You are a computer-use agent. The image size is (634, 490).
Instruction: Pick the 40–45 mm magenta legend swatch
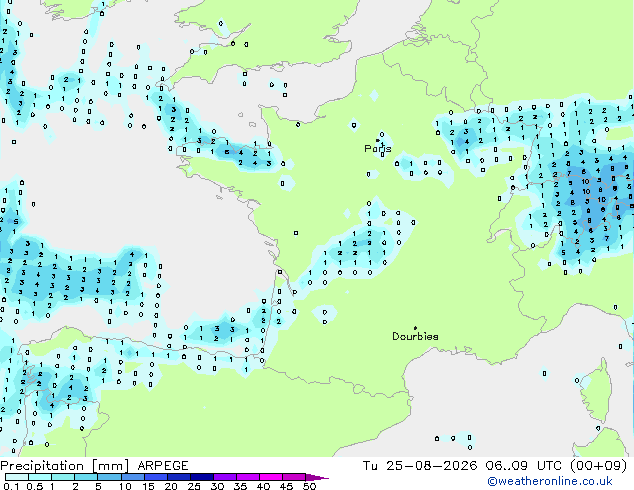click(271, 477)
